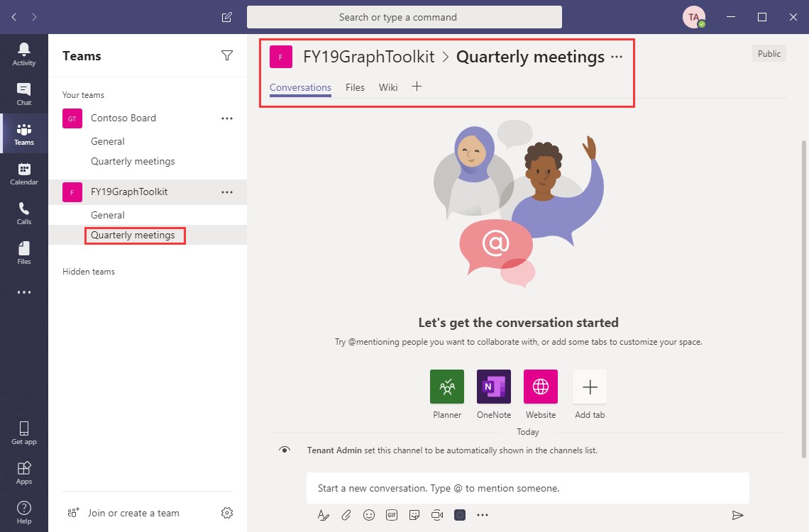Focus the search or command box
809x532 pixels.
click(404, 17)
